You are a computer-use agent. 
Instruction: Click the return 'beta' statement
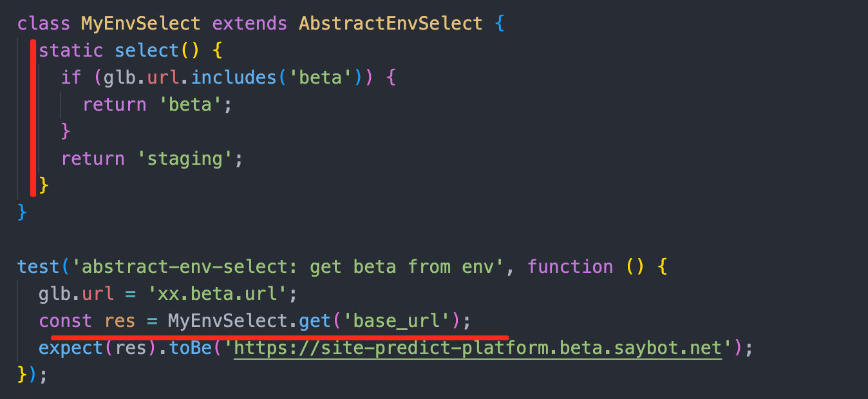157,105
